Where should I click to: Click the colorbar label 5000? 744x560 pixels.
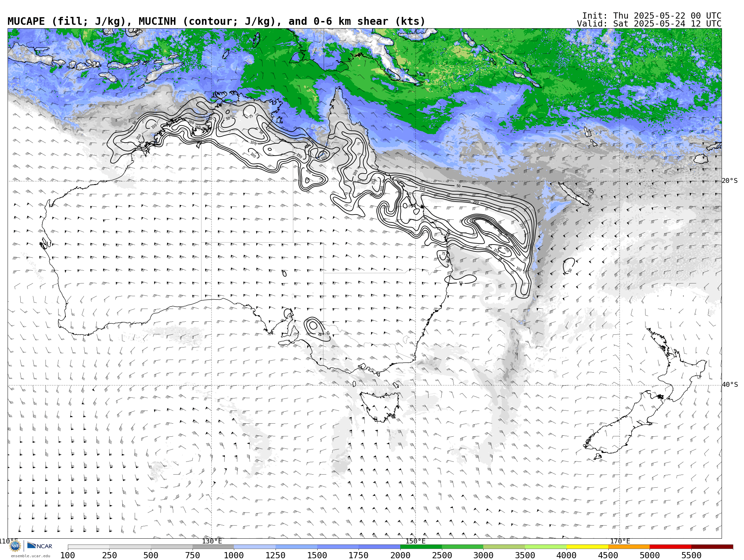[650, 555]
